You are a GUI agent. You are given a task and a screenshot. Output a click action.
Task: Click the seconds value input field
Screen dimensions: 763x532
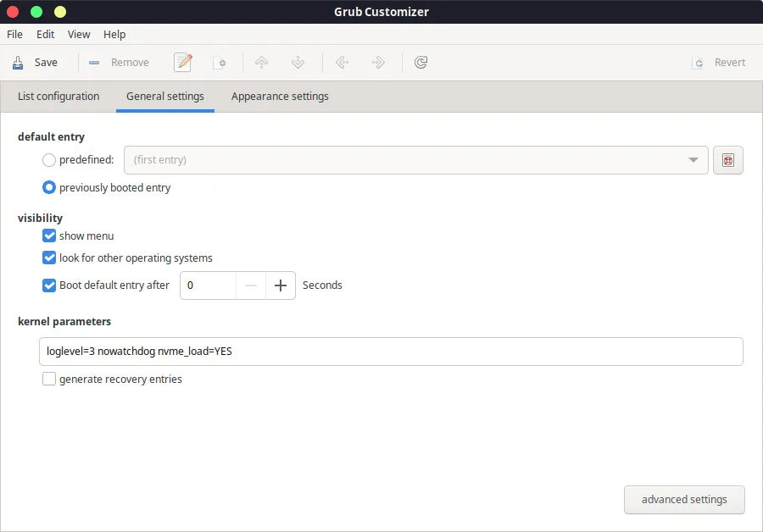click(209, 285)
